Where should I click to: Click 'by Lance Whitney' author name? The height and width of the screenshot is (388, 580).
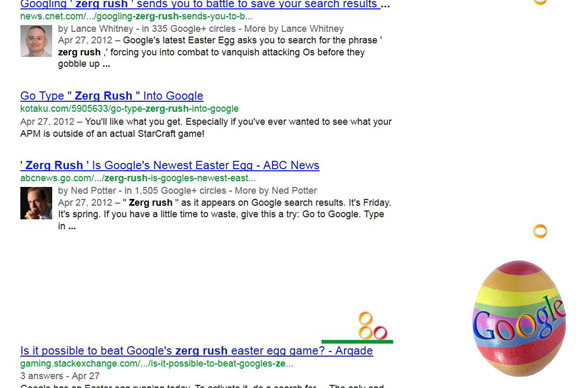pos(95,29)
